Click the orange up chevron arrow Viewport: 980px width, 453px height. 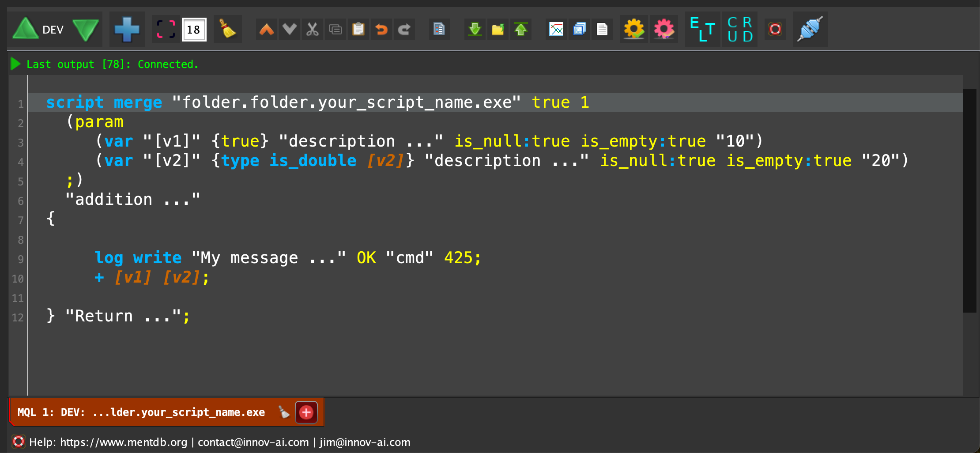(267, 30)
